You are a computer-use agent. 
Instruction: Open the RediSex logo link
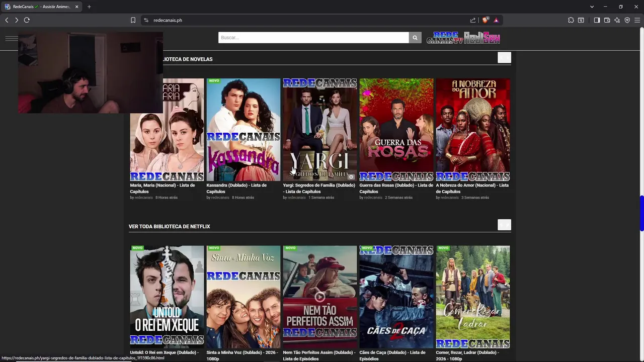pos(482,38)
